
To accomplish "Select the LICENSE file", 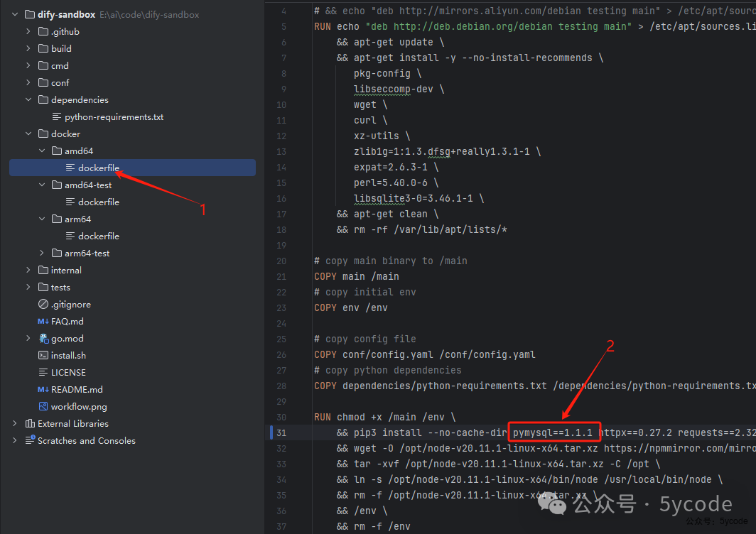I will click(x=68, y=373).
